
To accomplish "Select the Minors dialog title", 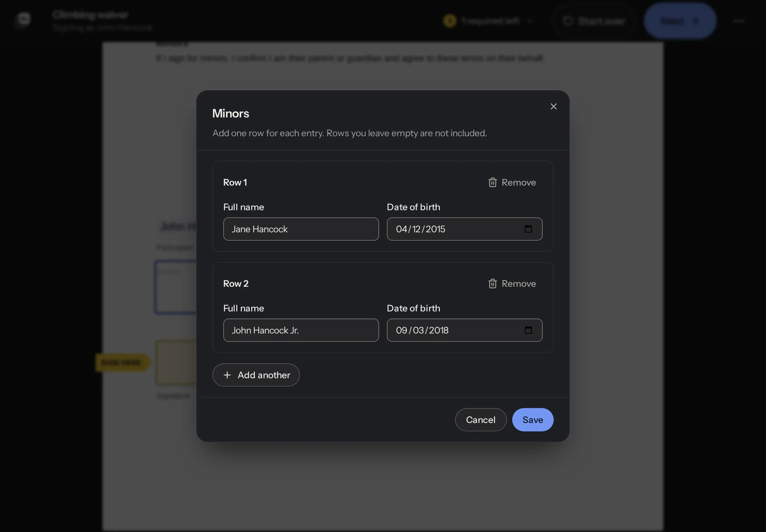I will click(231, 113).
